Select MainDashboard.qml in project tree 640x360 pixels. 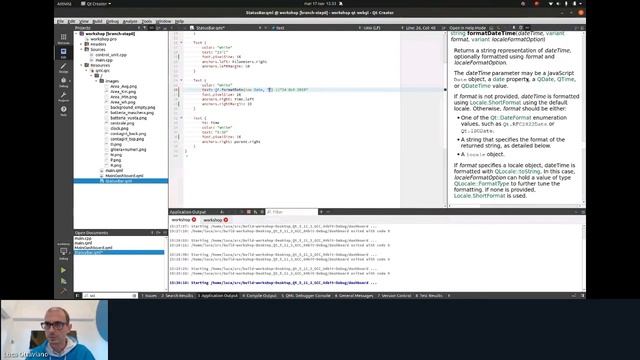[x=124, y=176]
